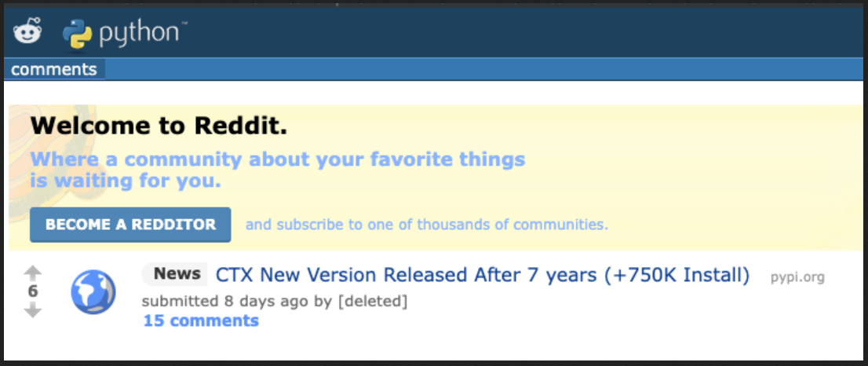The width and height of the screenshot is (868, 366).
Task: Click the post score number 6
Action: coord(33,291)
